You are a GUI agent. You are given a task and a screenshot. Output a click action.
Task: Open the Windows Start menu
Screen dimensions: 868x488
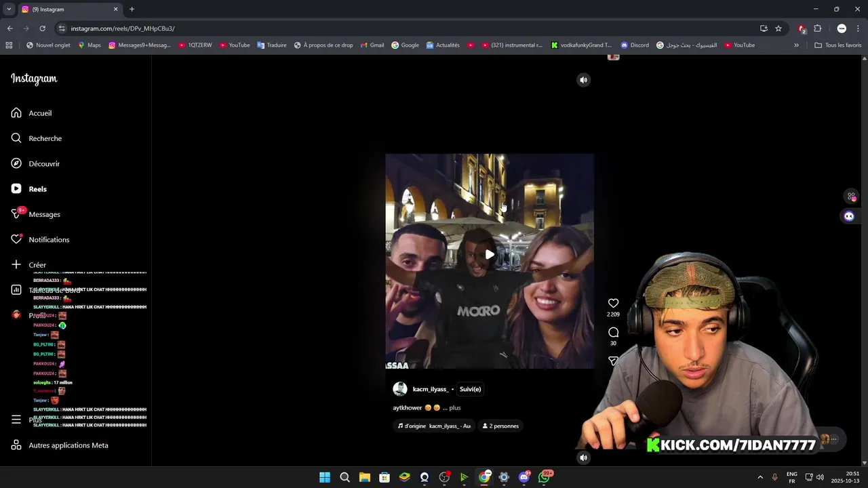point(325,477)
